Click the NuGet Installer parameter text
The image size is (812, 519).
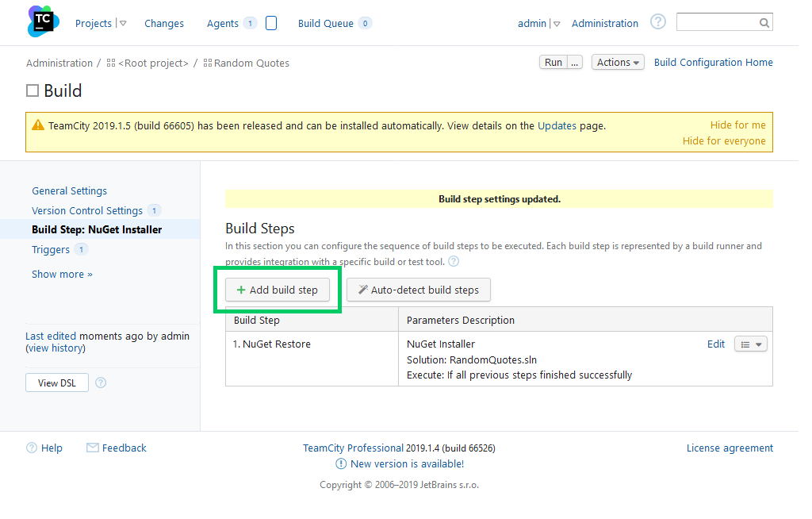click(x=441, y=344)
